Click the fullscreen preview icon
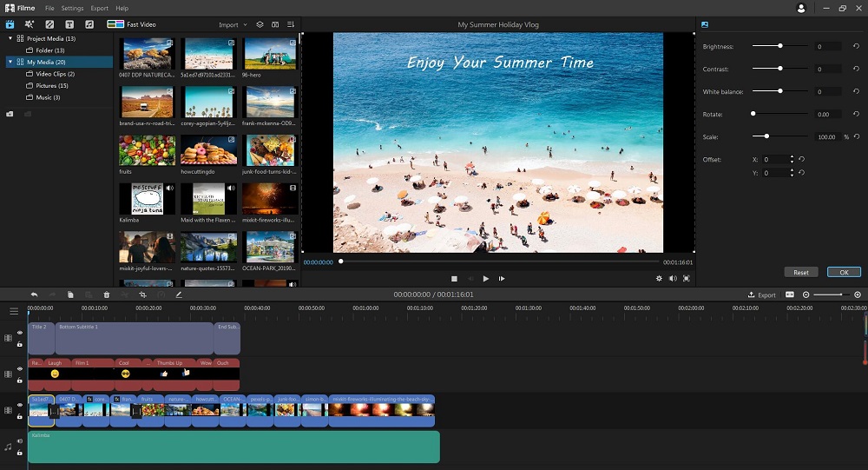The width and height of the screenshot is (868, 470). [x=687, y=279]
